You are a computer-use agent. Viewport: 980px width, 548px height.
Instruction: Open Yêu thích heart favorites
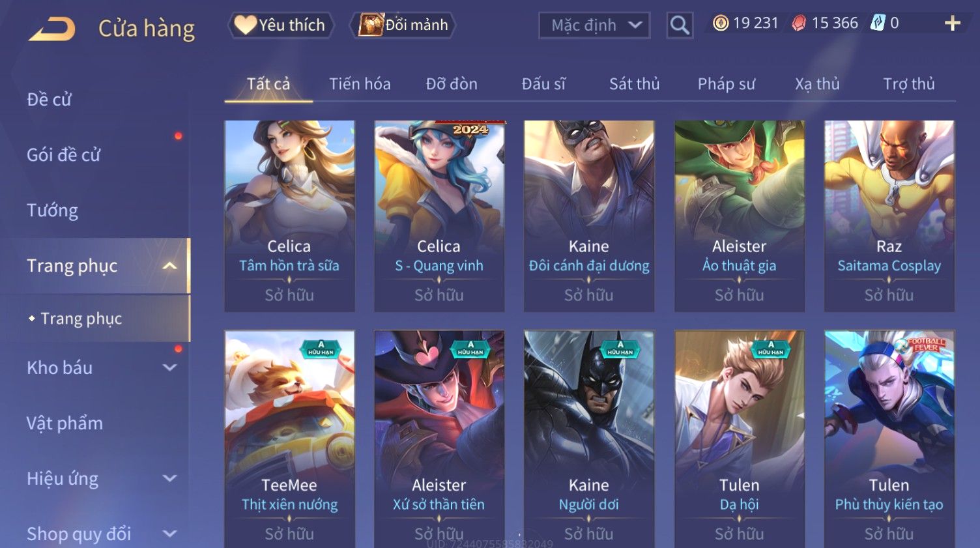280,25
